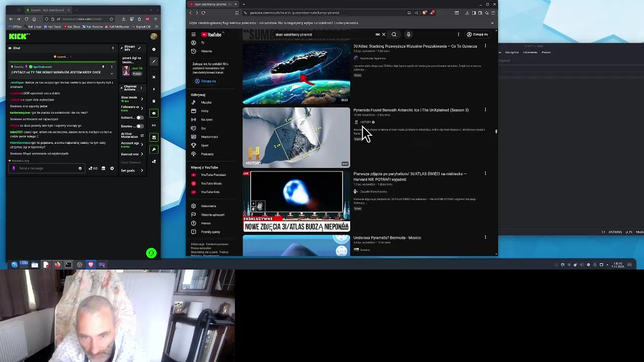Open Filmy in YouTube sidebar

coord(205,111)
